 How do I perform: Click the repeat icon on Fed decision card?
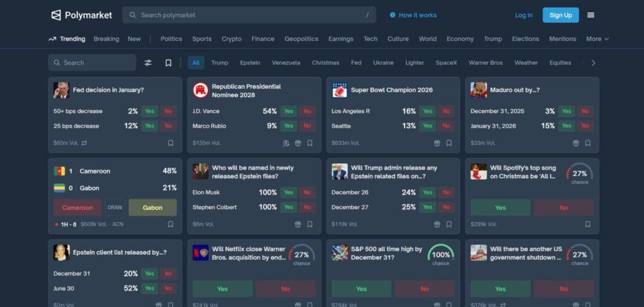click(x=84, y=143)
